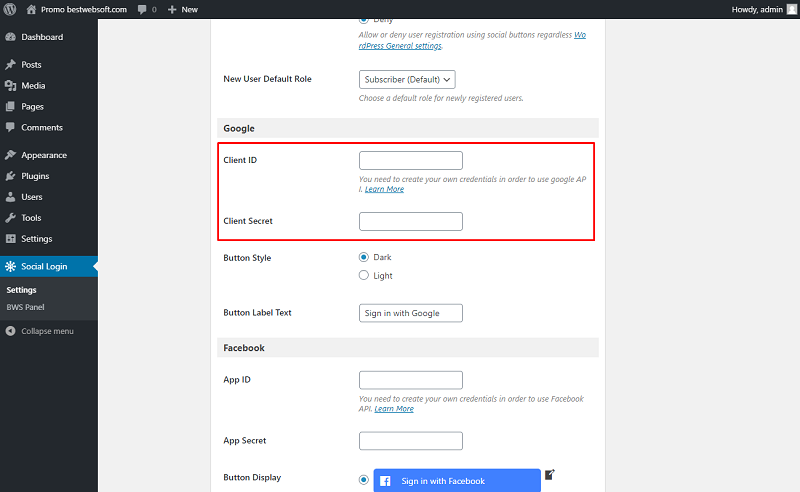Click Learn More under Google Client ID
Image resolution: width=800 pixels, height=492 pixels.
[384, 189]
